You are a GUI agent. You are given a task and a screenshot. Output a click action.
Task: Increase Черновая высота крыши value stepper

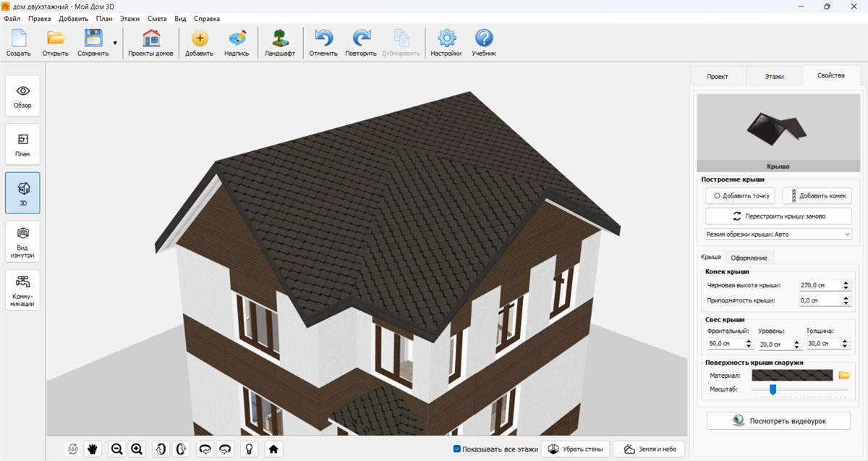846,282
